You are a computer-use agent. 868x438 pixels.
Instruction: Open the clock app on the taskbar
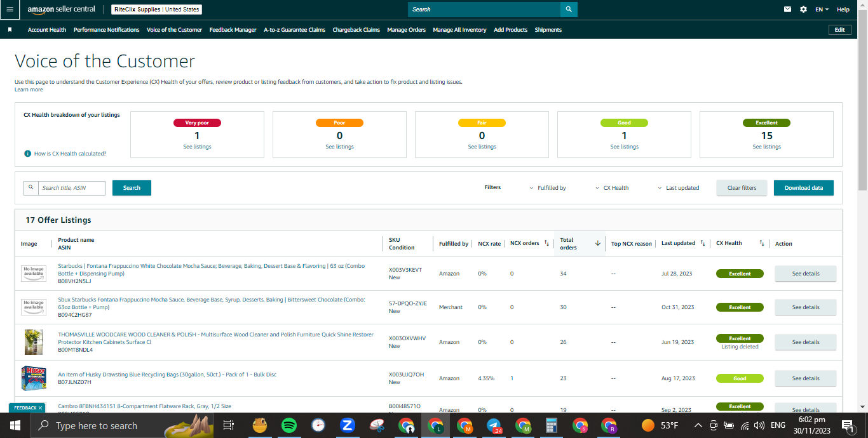318,425
